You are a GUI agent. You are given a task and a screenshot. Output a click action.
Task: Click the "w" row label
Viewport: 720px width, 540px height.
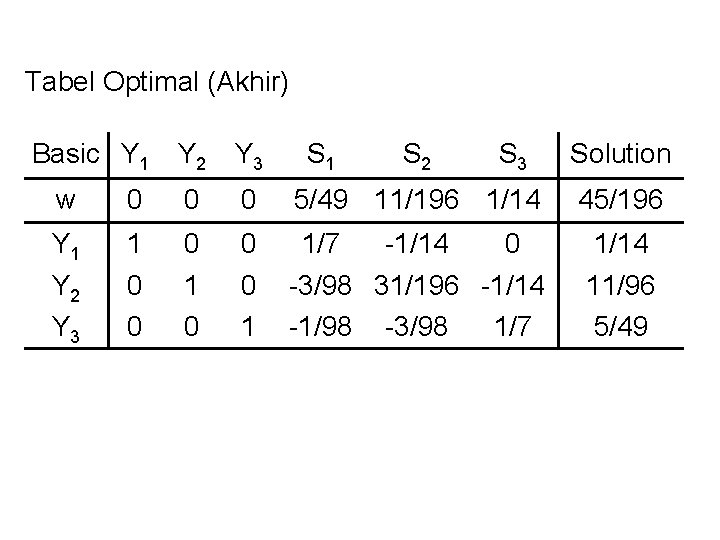(66, 201)
